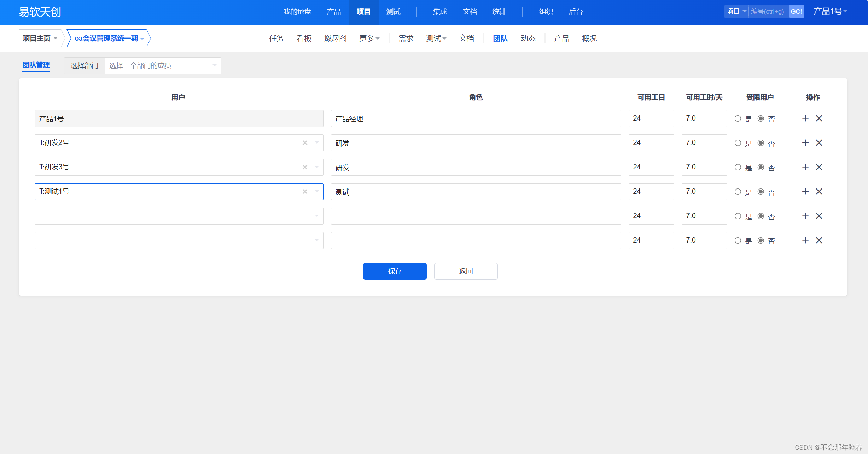The image size is (868, 454).
Task: Delete the T:研发2号 team member row
Action: coord(819,143)
